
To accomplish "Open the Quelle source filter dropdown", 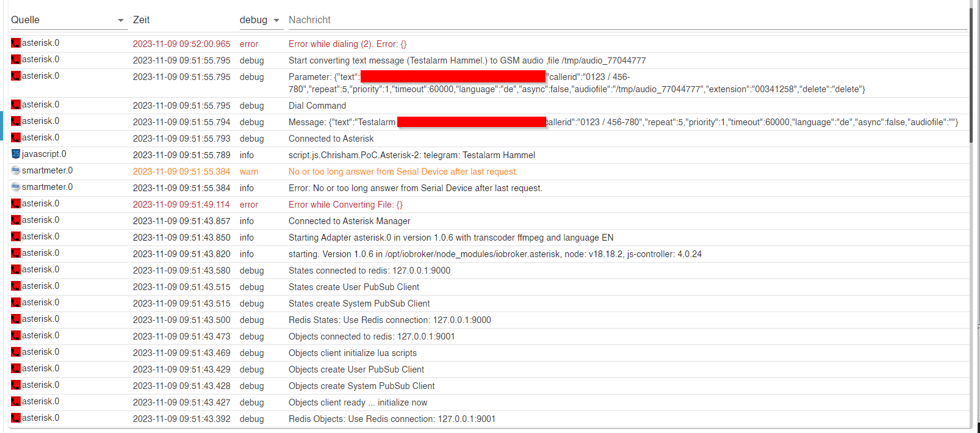I will (68, 20).
